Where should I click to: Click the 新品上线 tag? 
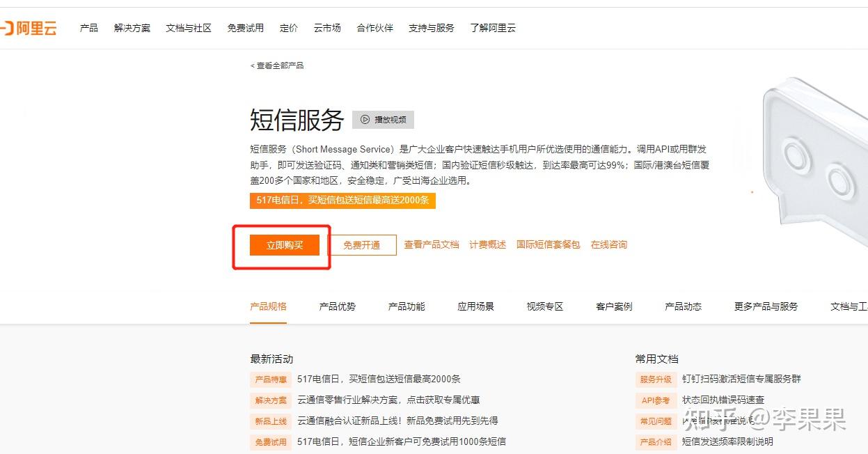tap(271, 421)
